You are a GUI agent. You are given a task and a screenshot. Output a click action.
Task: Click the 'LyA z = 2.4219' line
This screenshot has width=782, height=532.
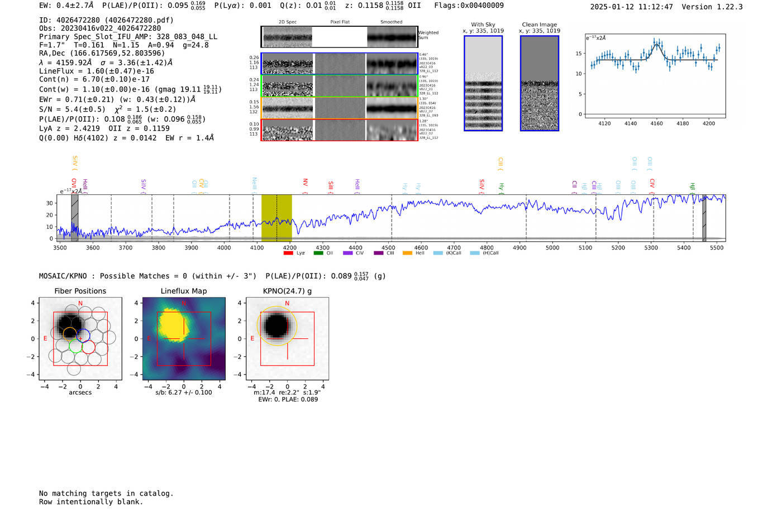(69, 128)
